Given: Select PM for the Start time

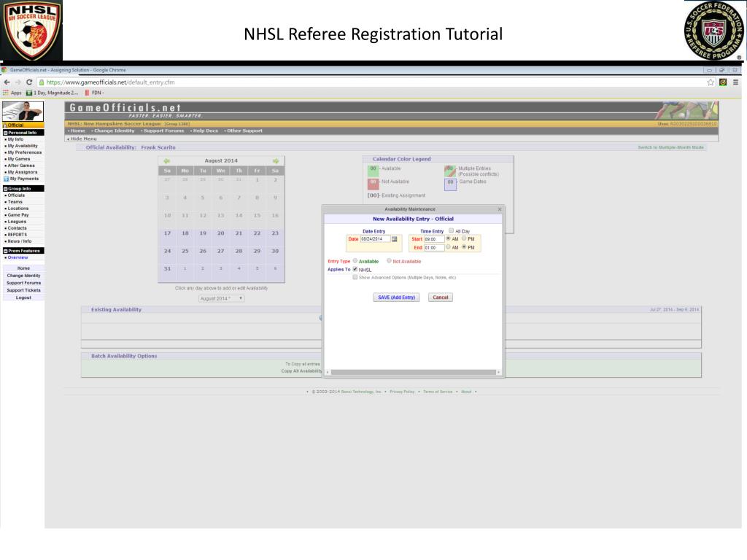Looking at the screenshot, I should (x=464, y=238).
